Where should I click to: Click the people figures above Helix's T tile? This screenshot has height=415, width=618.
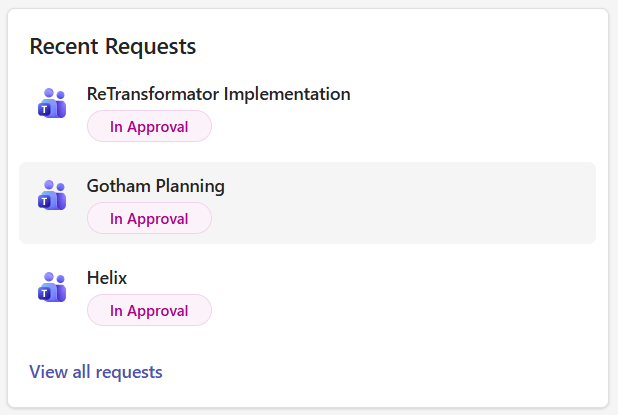pyautogui.click(x=54, y=278)
